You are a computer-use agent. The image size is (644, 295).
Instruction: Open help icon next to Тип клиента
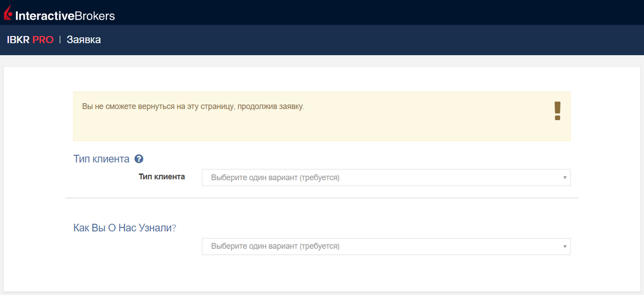click(x=139, y=159)
